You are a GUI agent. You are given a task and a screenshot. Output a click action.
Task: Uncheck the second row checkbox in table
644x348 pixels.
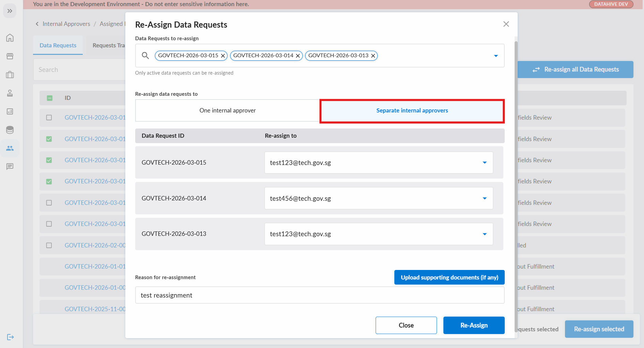tap(49, 139)
